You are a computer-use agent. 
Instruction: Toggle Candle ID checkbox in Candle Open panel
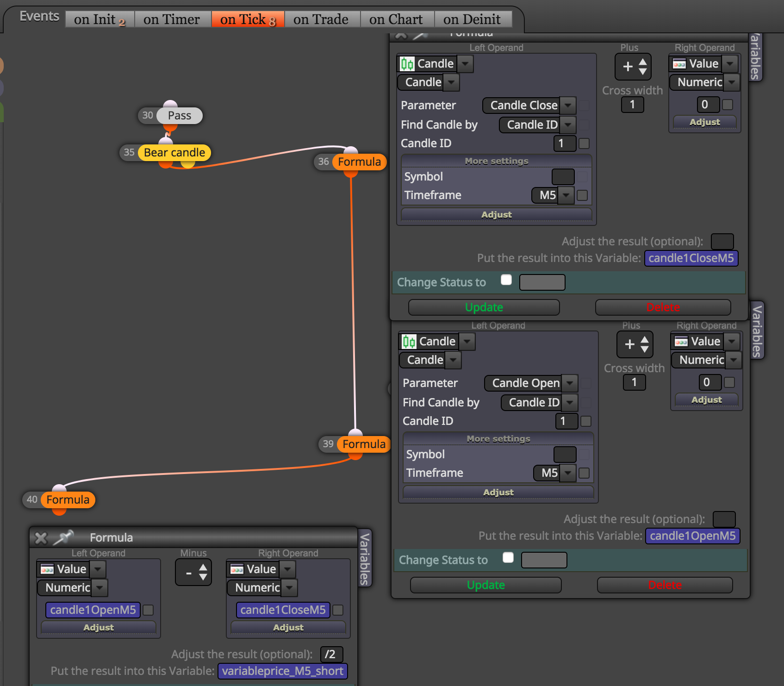pos(586,421)
